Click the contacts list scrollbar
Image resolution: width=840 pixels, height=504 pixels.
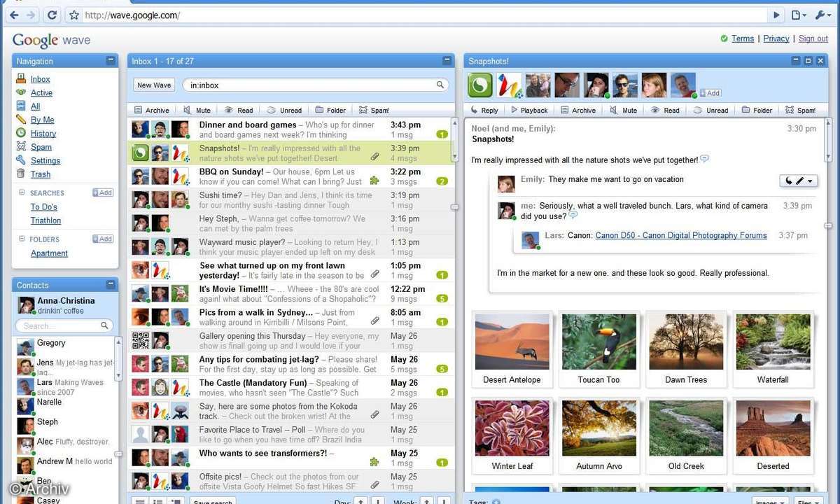click(x=118, y=357)
